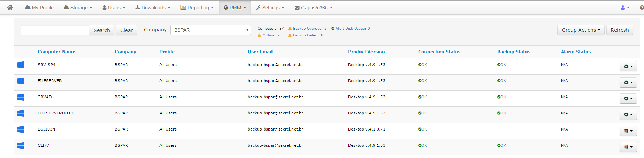Open the user account icon menu
The image size is (644, 158).
(x=625, y=8)
